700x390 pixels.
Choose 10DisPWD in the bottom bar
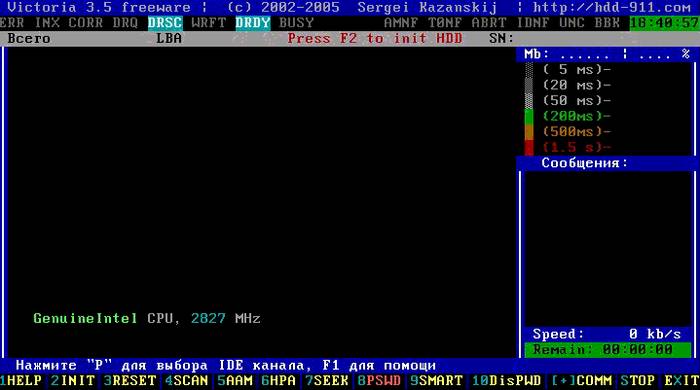(506, 381)
